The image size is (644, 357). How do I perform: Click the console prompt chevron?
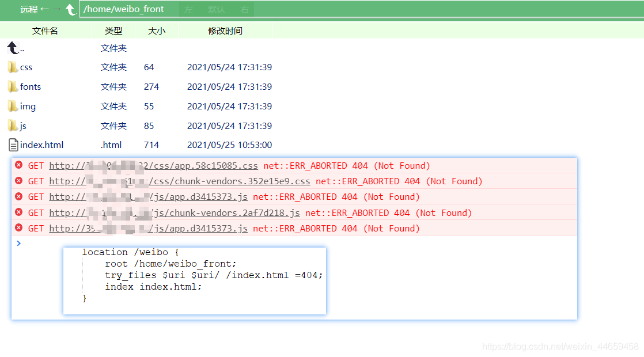(18, 244)
